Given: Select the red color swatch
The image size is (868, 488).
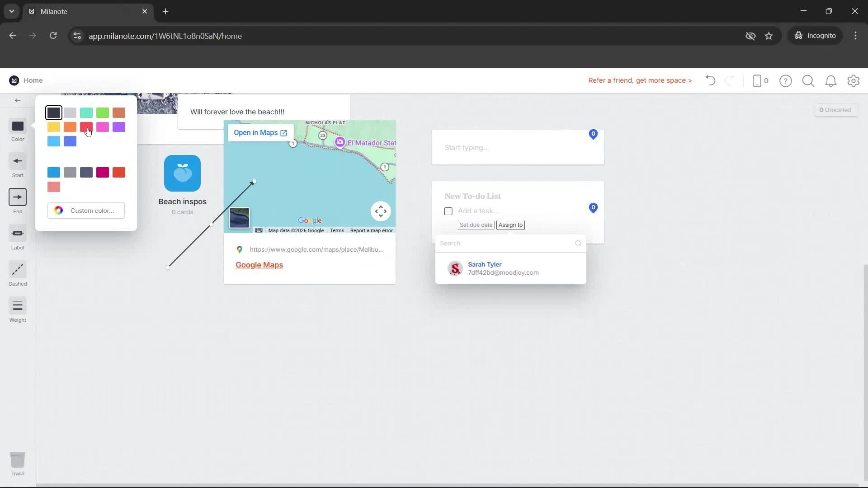Looking at the screenshot, I should pos(86,127).
